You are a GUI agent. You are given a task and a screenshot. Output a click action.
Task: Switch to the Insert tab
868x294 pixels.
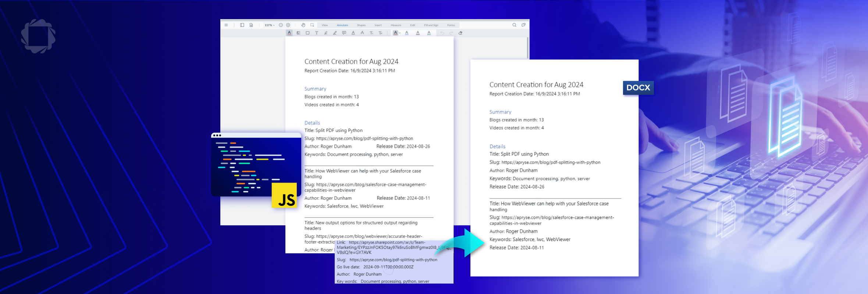(378, 25)
